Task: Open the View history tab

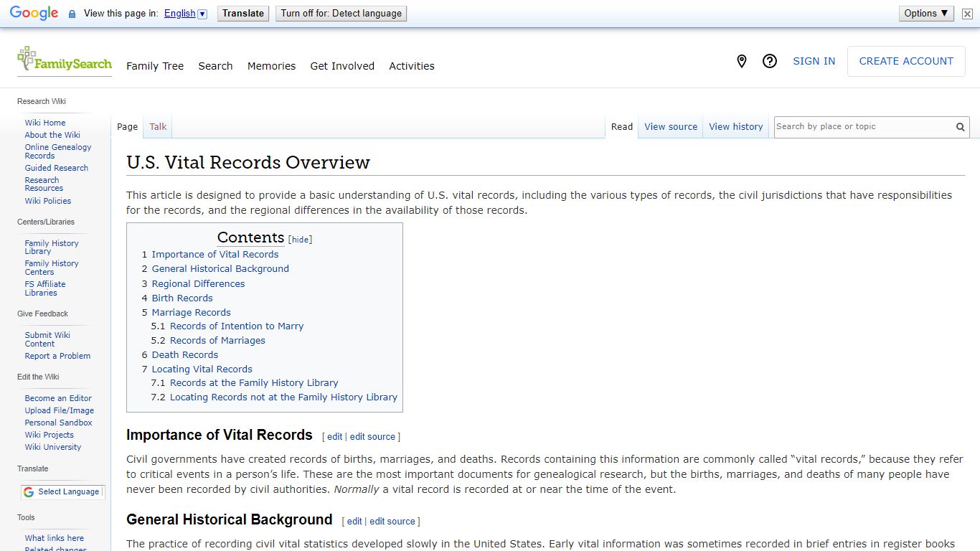Action: [x=736, y=127]
